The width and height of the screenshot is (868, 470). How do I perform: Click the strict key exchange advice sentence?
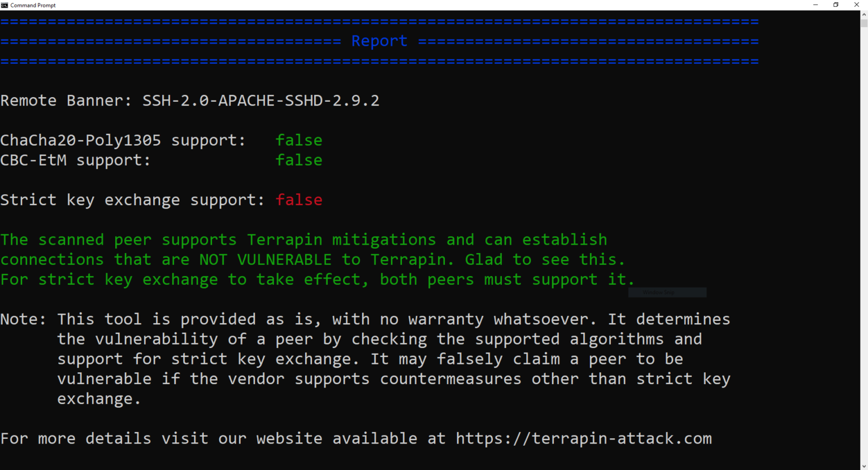(x=316, y=279)
